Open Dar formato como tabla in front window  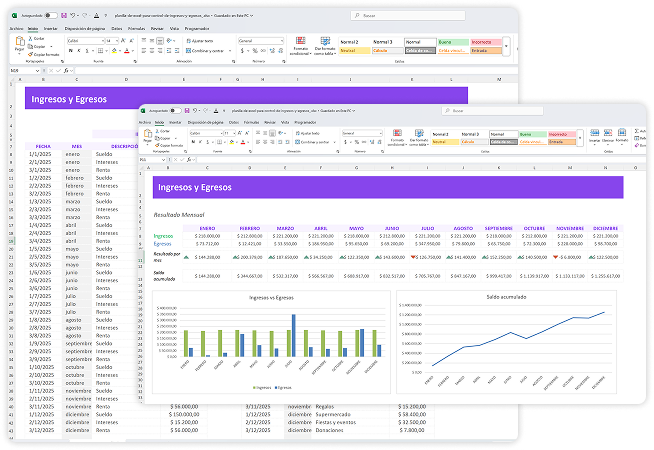pos(419,138)
